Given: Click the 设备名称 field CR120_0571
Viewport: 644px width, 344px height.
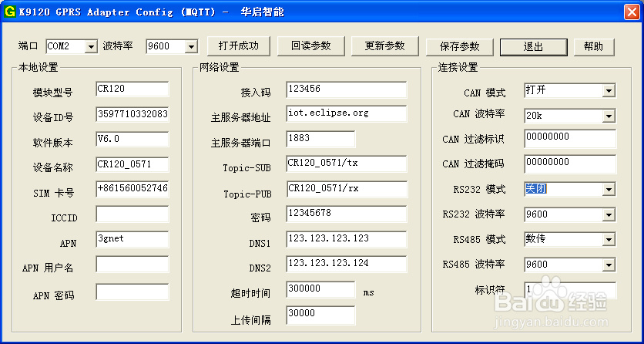Looking at the screenshot, I should (132, 164).
